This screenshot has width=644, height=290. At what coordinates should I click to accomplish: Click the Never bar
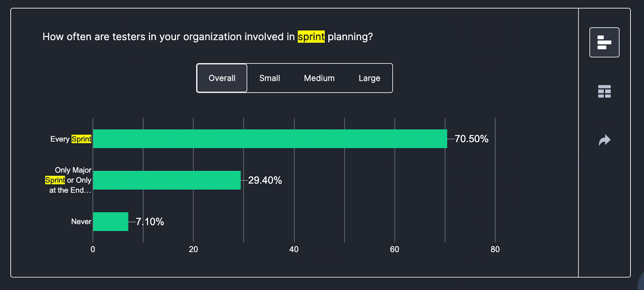coord(110,221)
